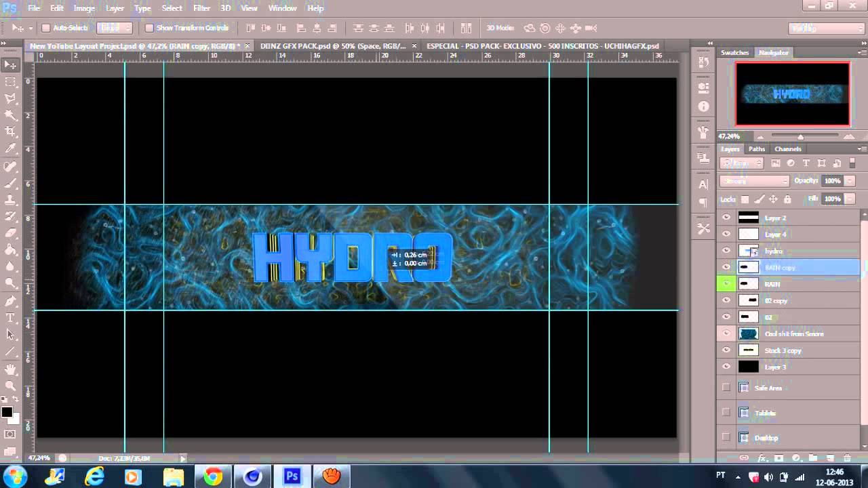Click the Link layers icon
This screenshot has height=488, width=868.
(x=744, y=459)
